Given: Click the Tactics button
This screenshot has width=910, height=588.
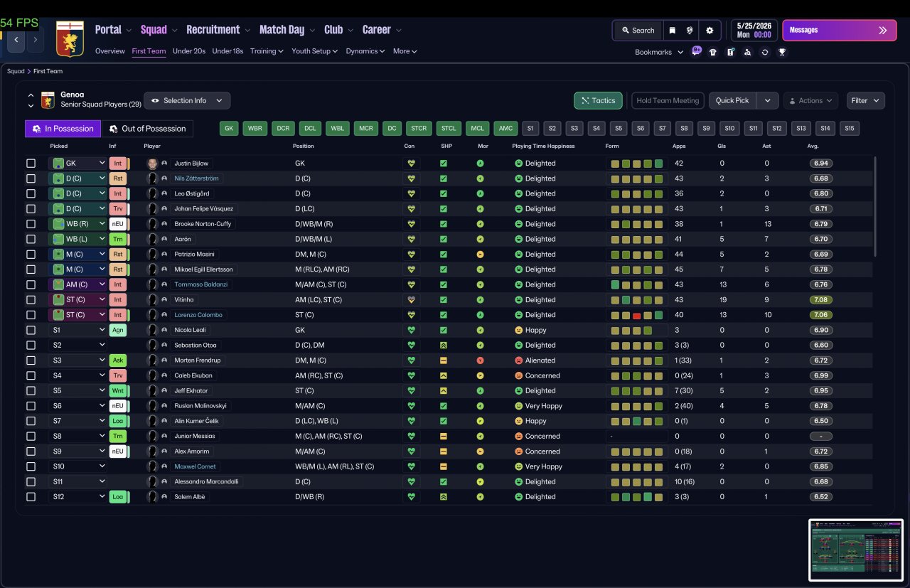Looking at the screenshot, I should pyautogui.click(x=598, y=100).
